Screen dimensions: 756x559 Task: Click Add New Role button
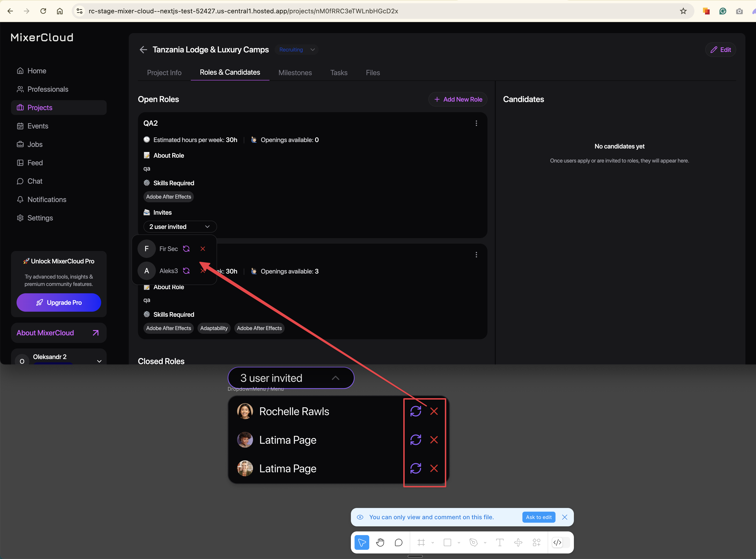[x=458, y=99]
